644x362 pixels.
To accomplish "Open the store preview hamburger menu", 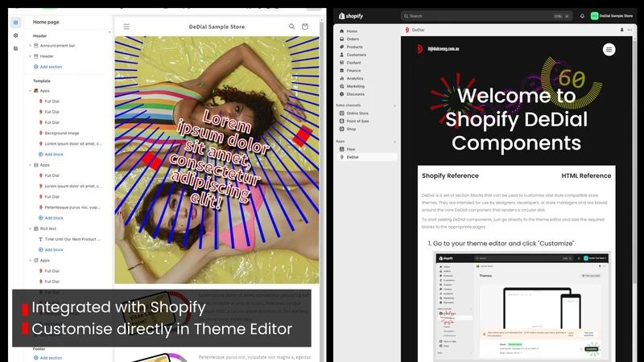I will (126, 27).
